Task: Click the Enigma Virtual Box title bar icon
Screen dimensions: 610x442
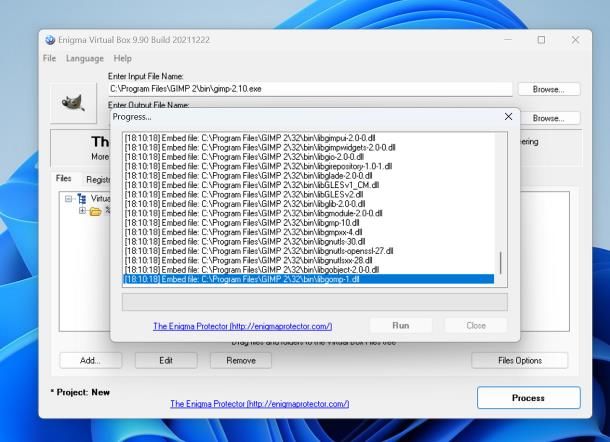Action: pyautogui.click(x=50, y=40)
